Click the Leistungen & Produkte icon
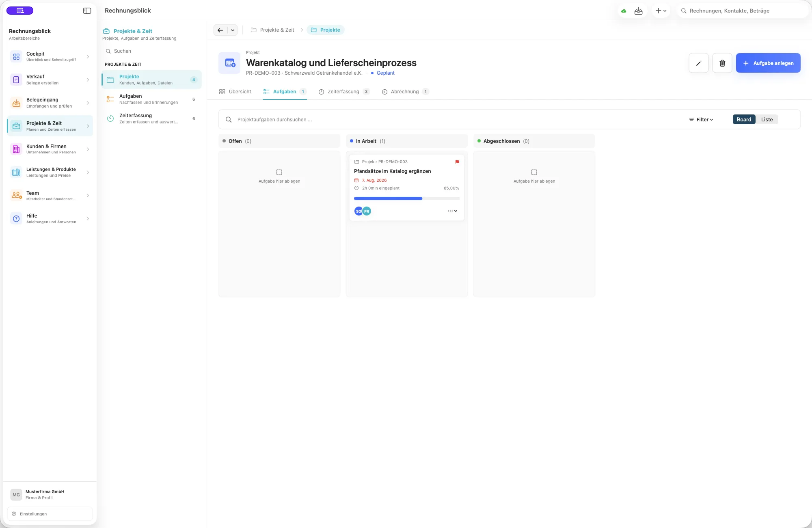Screen dimensions: 812x528 16,172
